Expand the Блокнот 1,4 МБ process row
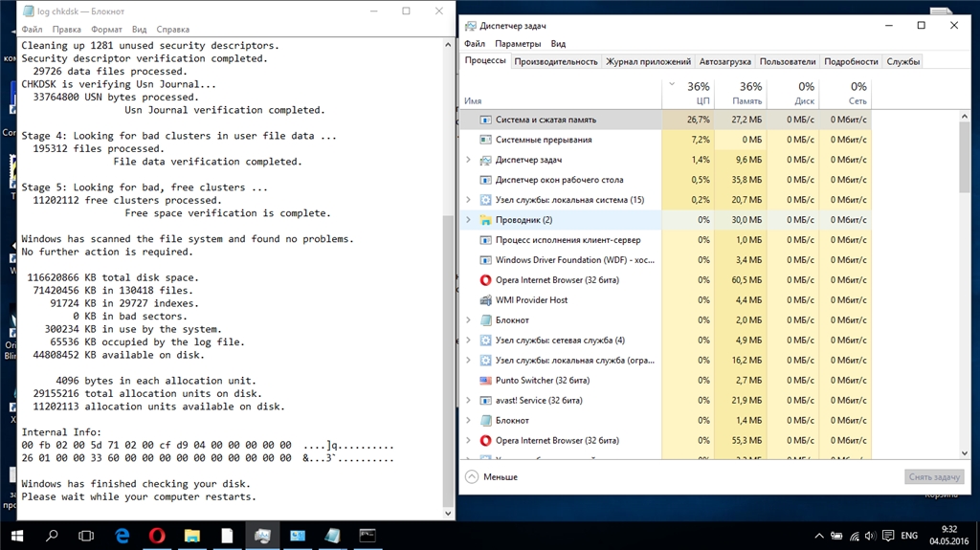 pyautogui.click(x=468, y=420)
